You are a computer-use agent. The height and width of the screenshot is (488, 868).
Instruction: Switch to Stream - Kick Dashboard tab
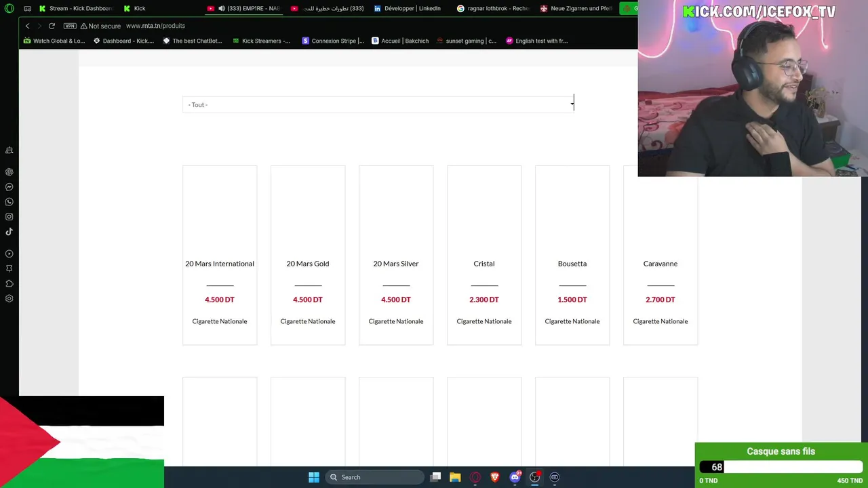coord(76,9)
